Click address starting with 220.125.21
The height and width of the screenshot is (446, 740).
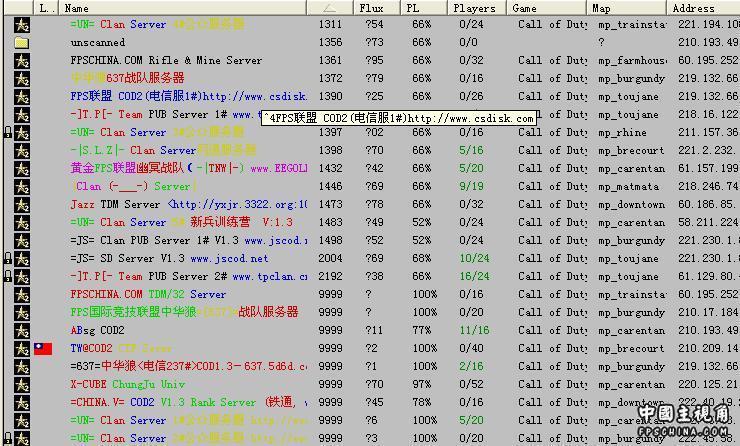pyautogui.click(x=708, y=384)
